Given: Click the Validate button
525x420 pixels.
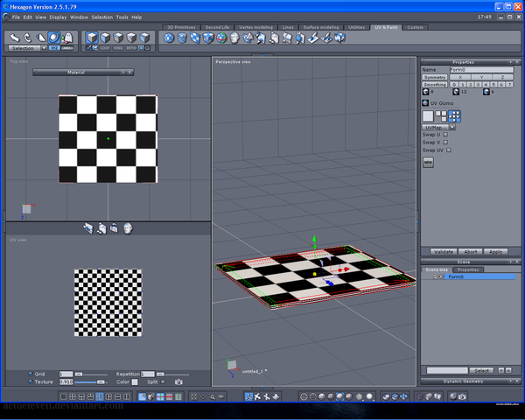Looking at the screenshot, I should (x=444, y=251).
